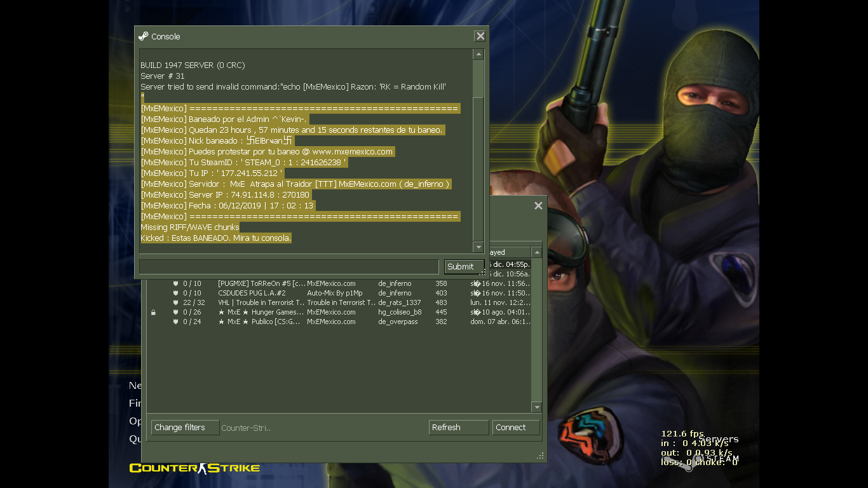Click the server list scroll-down arrow

(537, 407)
